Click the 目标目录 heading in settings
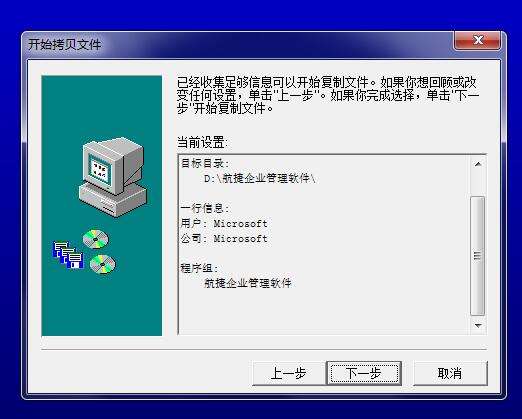Image resolution: width=522 pixels, height=419 pixels. (x=205, y=163)
